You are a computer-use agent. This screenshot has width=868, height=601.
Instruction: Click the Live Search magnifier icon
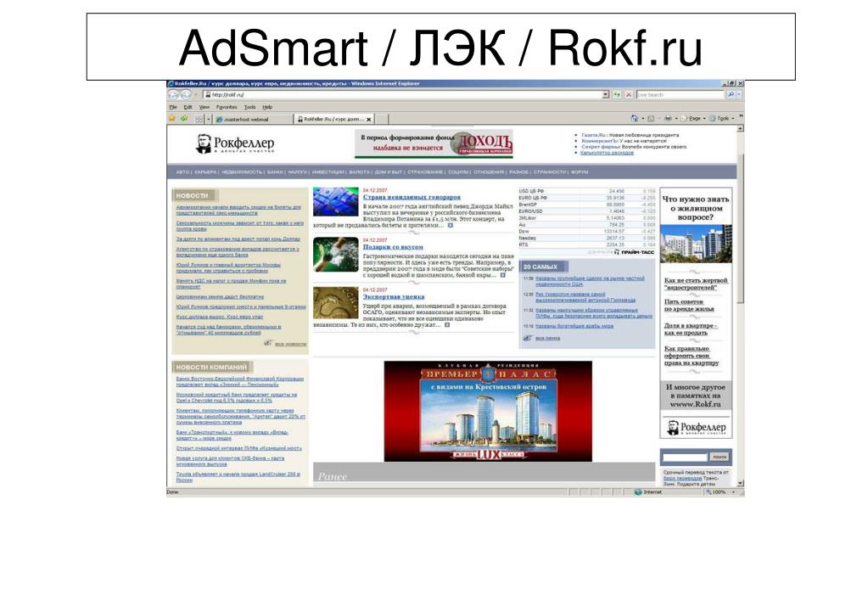tap(731, 95)
